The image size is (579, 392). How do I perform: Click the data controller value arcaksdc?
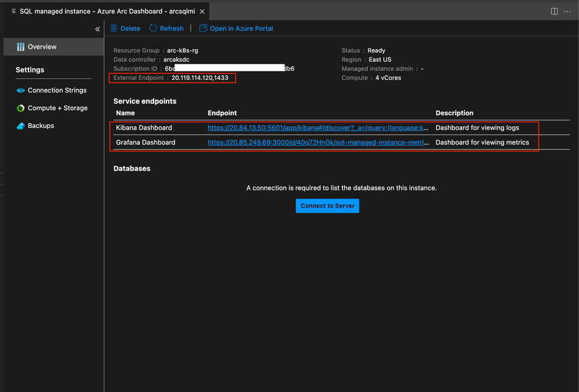[x=177, y=60]
